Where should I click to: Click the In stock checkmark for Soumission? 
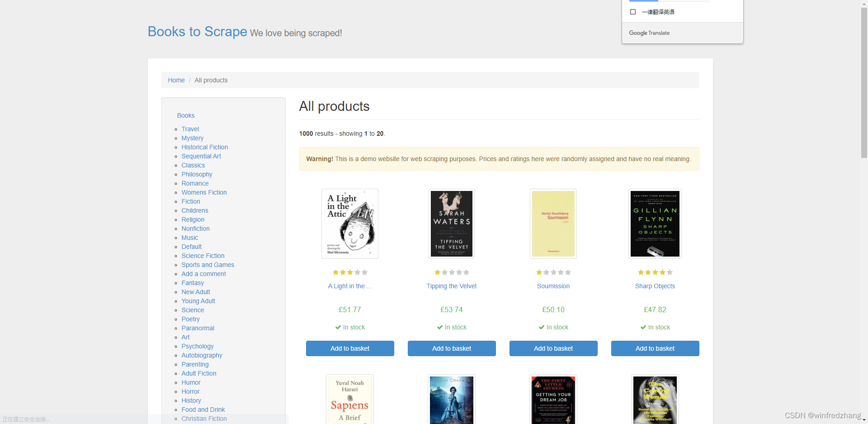click(542, 327)
